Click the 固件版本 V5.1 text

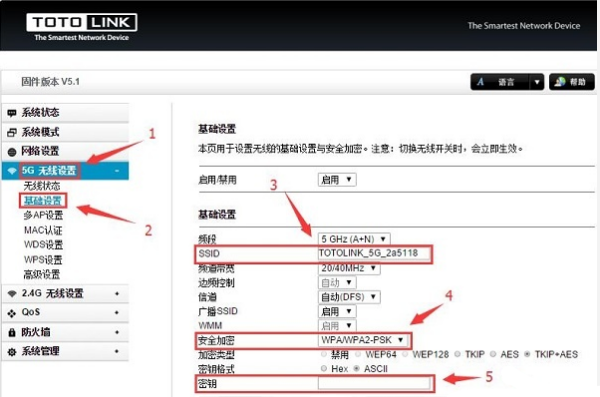pos(51,82)
